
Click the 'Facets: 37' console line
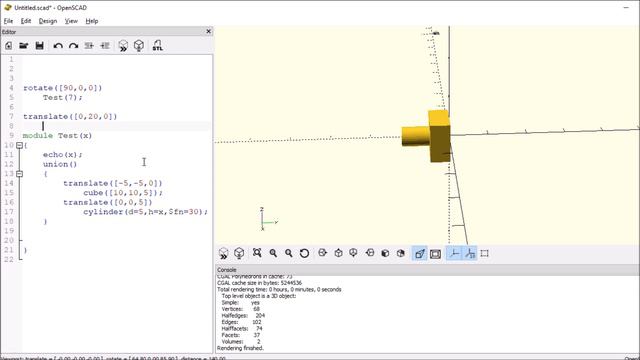[240, 335]
